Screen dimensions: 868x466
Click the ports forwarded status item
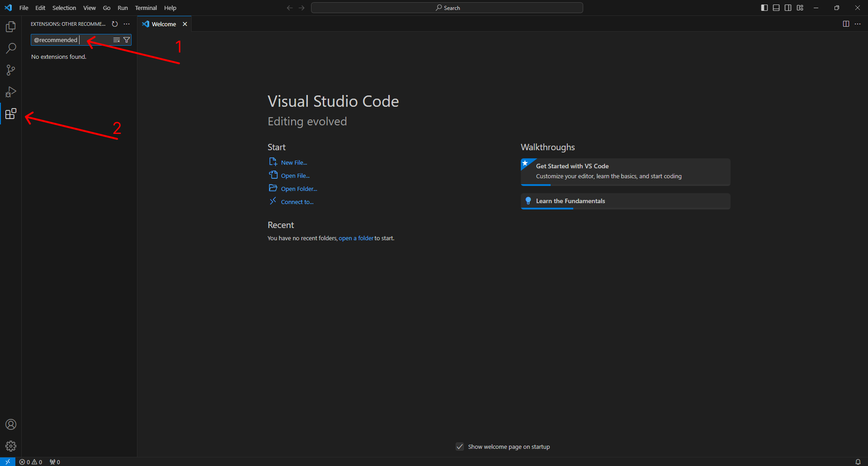point(55,462)
